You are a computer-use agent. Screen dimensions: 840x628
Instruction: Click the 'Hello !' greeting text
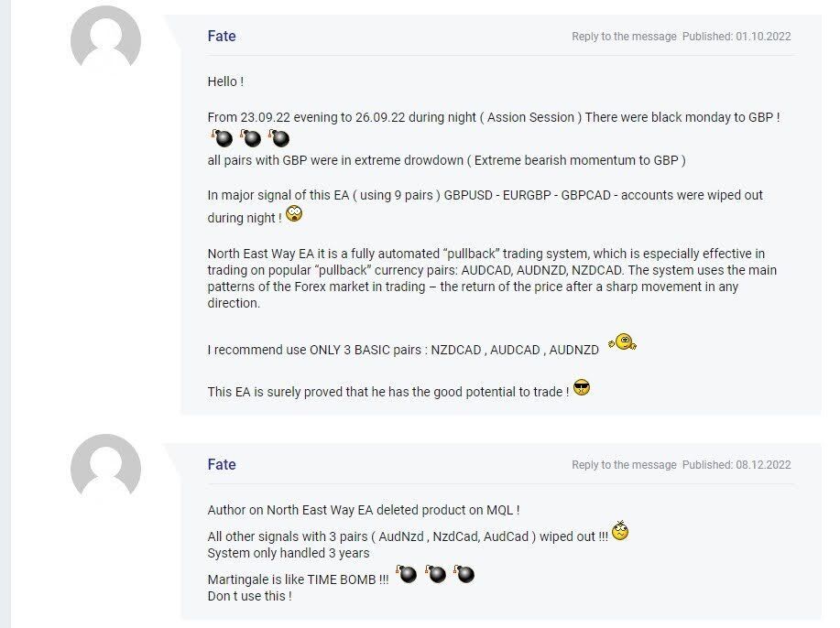[225, 81]
